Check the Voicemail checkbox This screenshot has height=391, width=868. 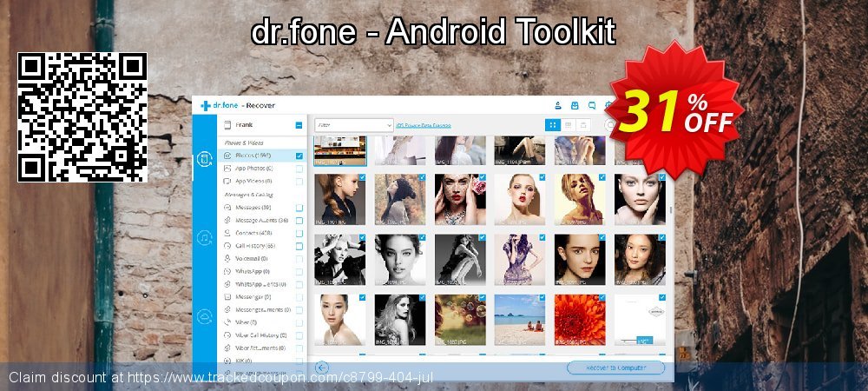299,259
